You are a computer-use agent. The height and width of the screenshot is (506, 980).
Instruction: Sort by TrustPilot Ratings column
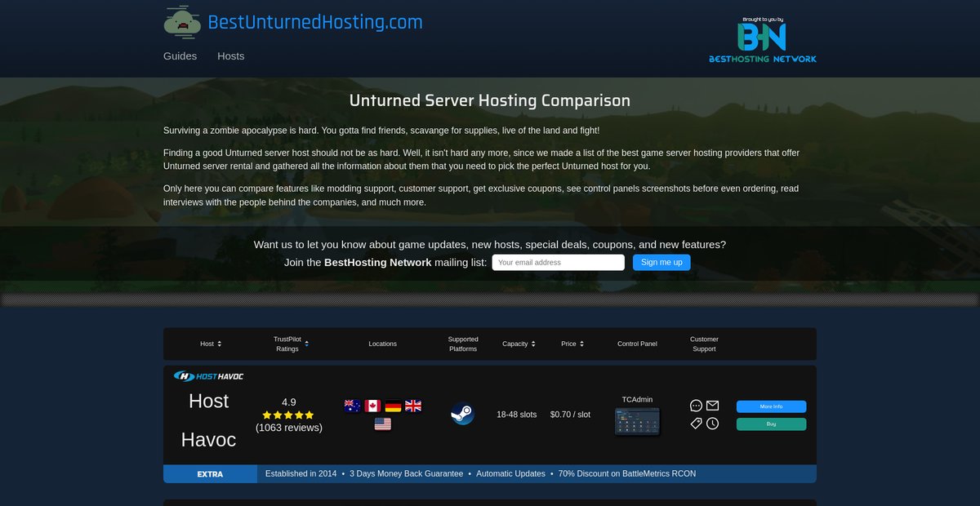click(291, 344)
